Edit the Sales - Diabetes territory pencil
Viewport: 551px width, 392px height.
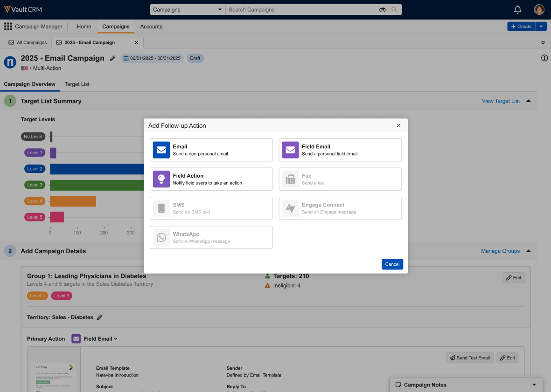pyautogui.click(x=99, y=317)
